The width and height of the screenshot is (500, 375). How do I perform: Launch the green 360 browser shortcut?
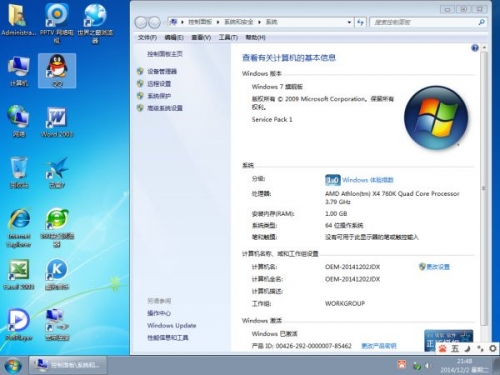click(57, 228)
